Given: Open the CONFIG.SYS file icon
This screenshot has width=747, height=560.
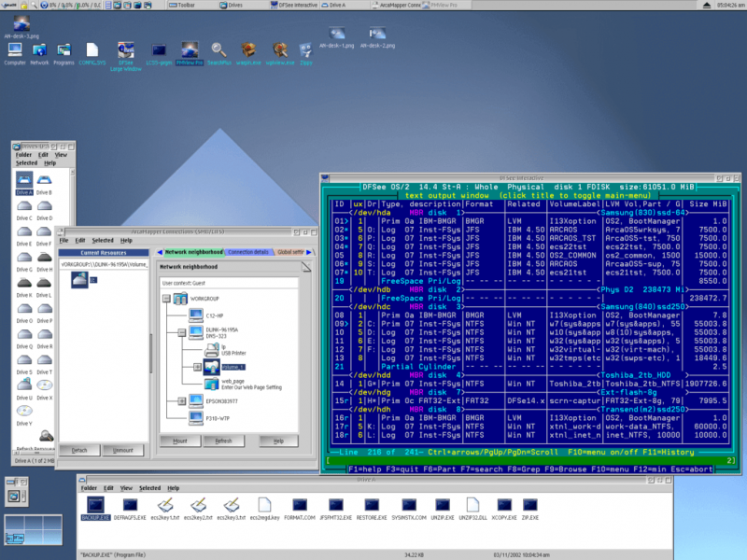Looking at the screenshot, I should pos(92,53).
